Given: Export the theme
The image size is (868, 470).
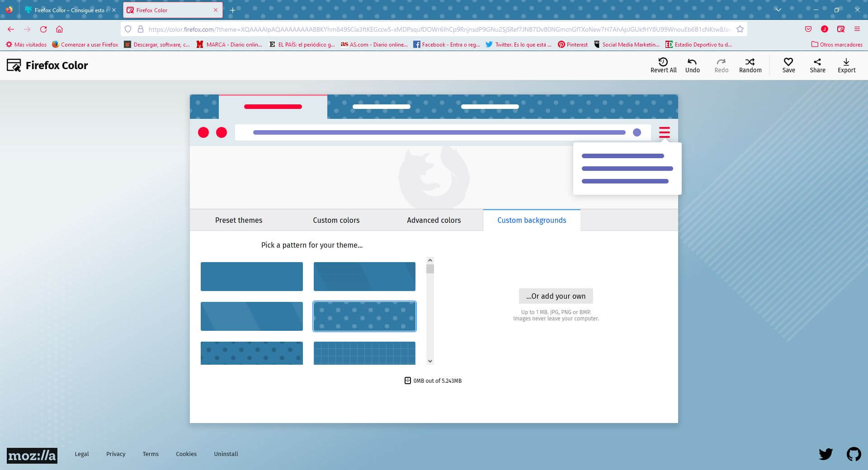Looking at the screenshot, I should pos(846,66).
